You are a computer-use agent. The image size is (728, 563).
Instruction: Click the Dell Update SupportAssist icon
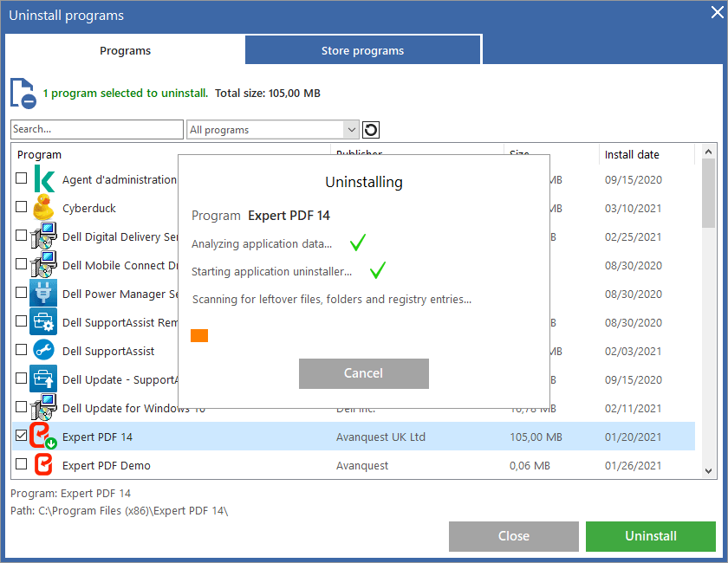pos(43,379)
